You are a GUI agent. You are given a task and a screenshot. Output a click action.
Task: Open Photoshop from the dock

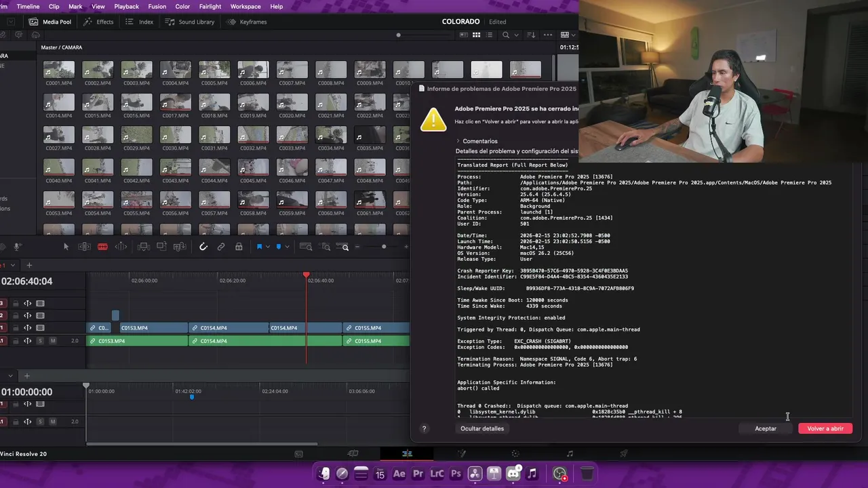click(x=456, y=474)
